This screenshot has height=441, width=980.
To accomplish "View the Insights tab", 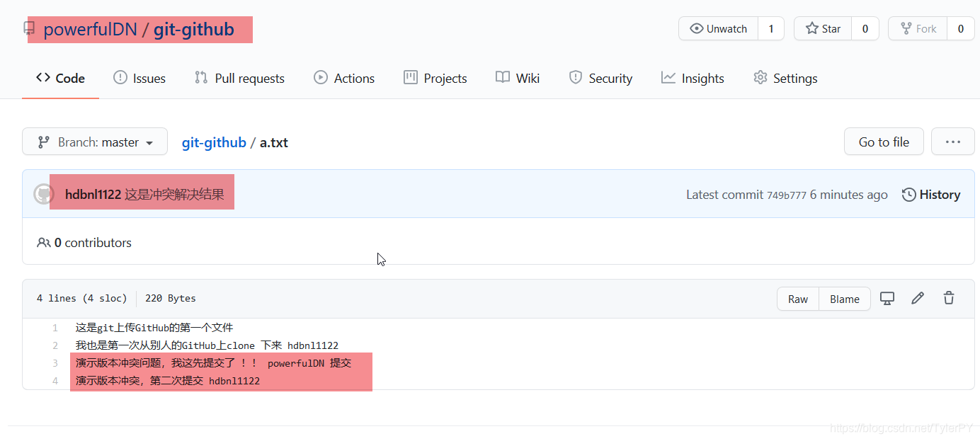I will click(x=693, y=78).
